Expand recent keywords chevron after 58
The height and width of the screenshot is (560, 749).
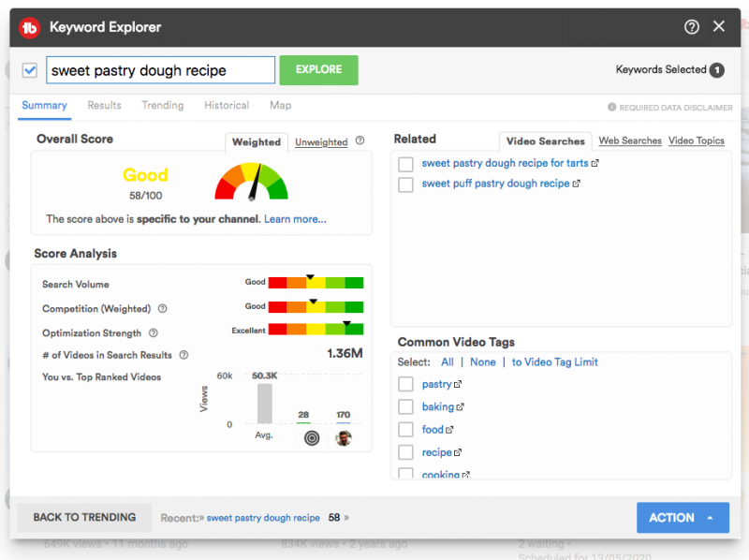click(x=346, y=518)
